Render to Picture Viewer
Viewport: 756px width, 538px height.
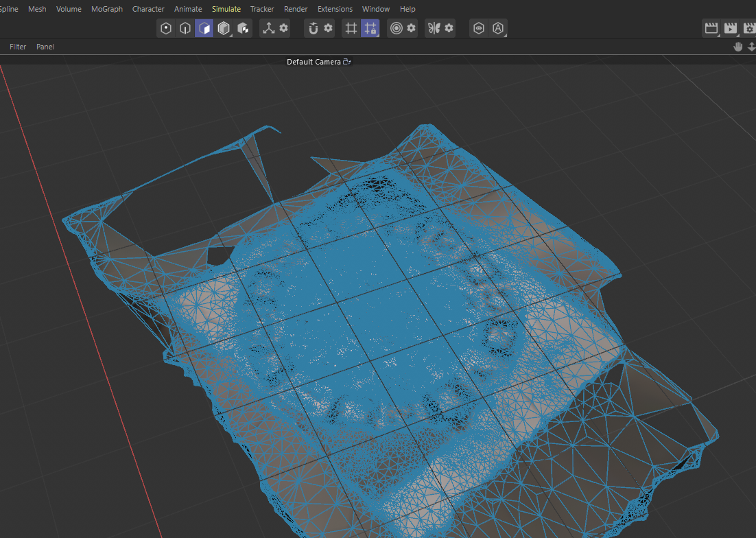click(x=730, y=27)
